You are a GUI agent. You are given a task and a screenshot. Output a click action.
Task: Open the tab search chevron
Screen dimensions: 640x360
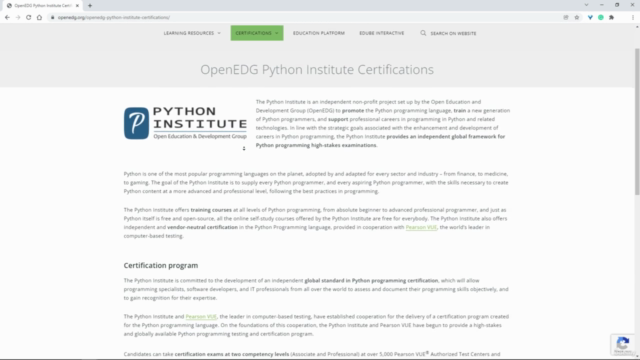(587, 5)
